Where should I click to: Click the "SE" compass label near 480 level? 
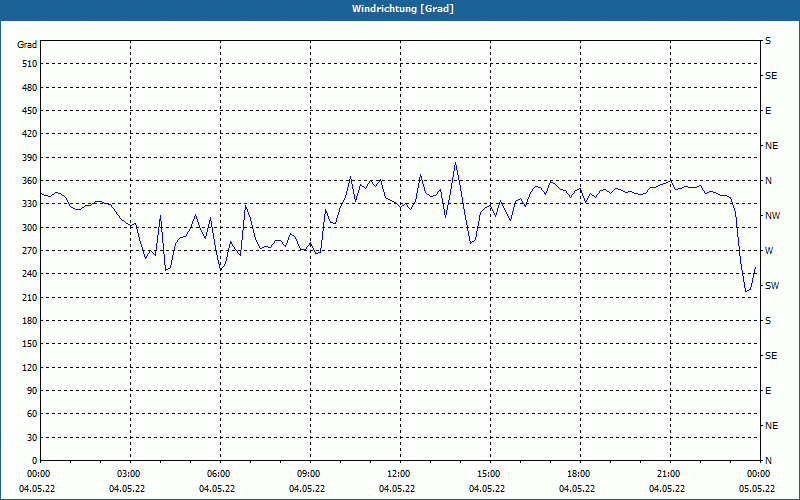pyautogui.click(x=771, y=76)
